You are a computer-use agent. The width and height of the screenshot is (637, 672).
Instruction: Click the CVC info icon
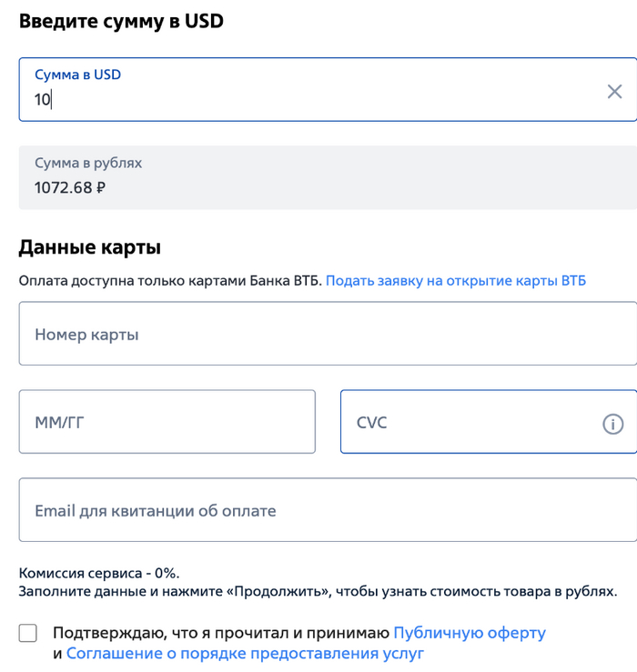pyautogui.click(x=613, y=424)
